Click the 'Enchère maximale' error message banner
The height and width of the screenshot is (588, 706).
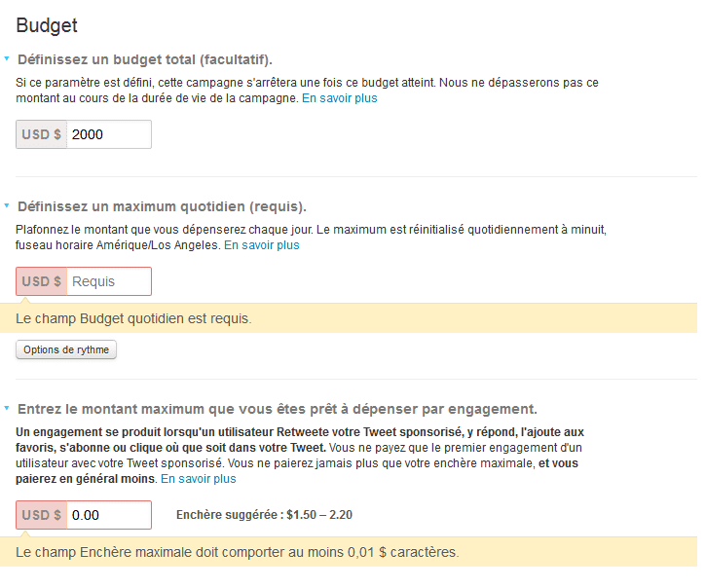click(349, 552)
